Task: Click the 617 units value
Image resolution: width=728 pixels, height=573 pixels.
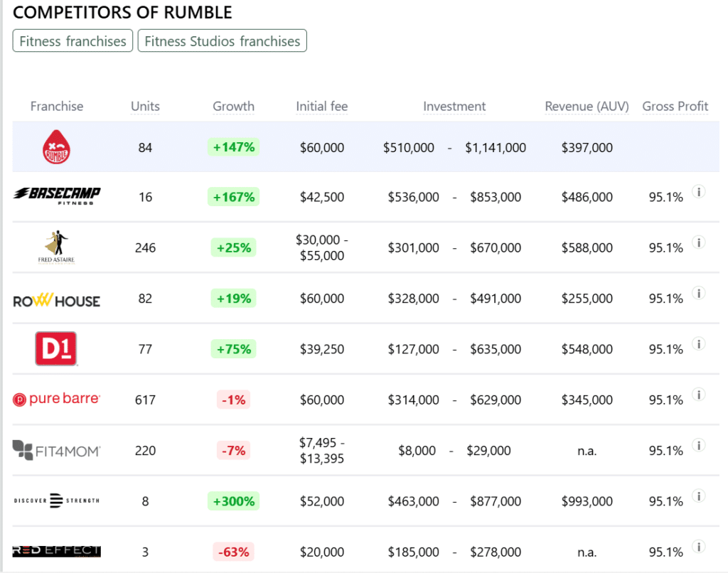Action: [145, 400]
